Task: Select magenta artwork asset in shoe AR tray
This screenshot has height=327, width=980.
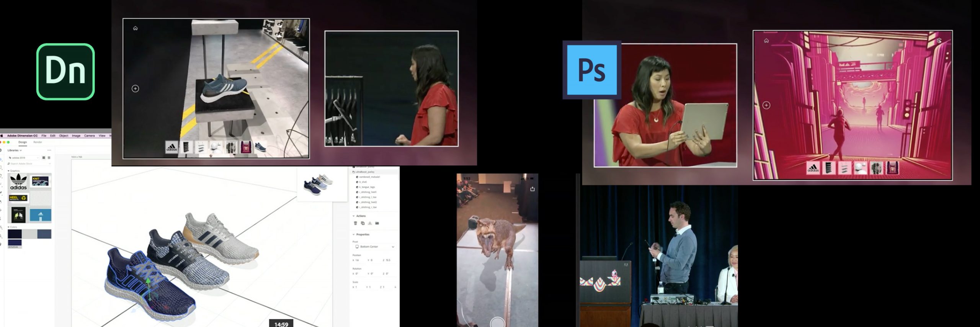Action: pyautogui.click(x=245, y=147)
